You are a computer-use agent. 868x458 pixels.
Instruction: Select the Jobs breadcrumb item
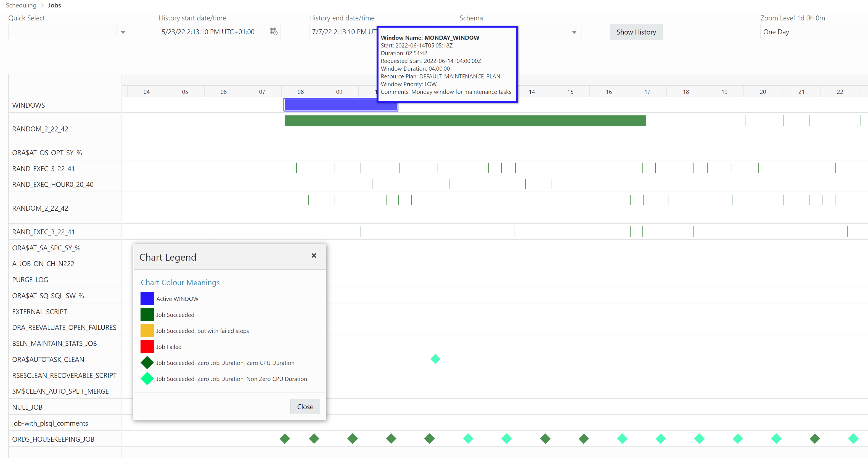tap(54, 5)
